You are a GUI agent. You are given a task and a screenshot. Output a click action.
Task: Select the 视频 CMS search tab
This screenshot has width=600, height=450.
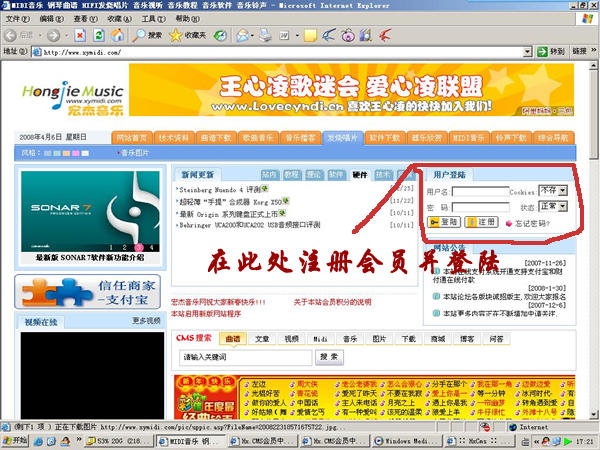(x=291, y=339)
